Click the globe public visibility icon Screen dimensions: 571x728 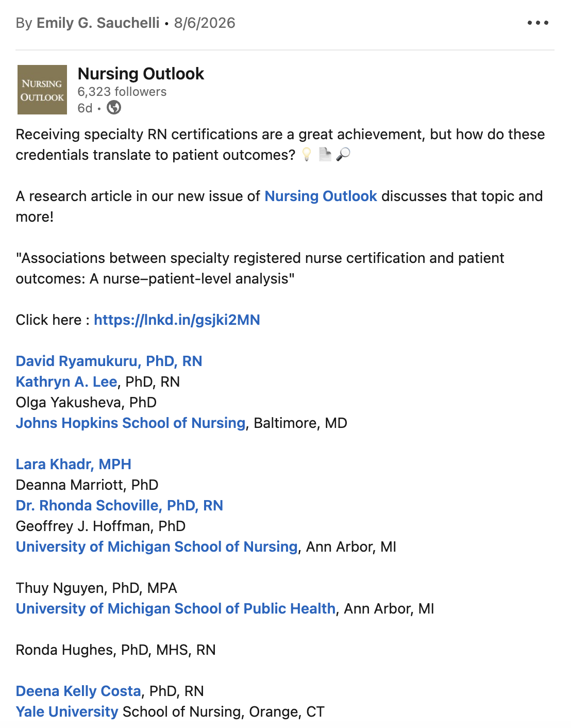(114, 108)
